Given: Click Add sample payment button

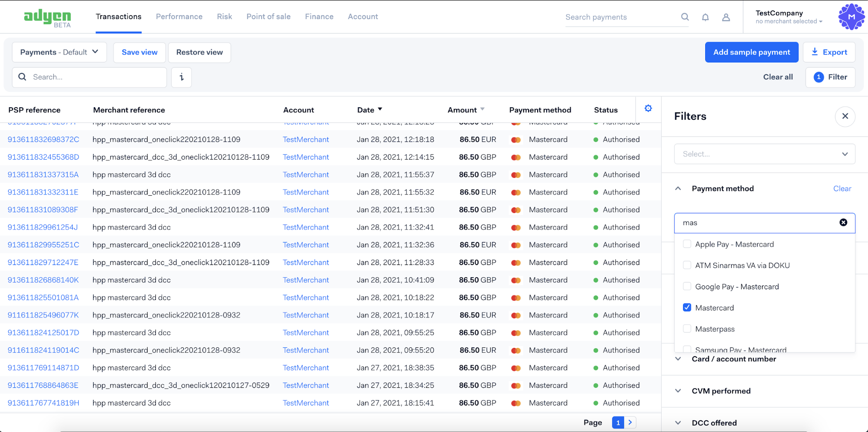Looking at the screenshot, I should pyautogui.click(x=752, y=52).
